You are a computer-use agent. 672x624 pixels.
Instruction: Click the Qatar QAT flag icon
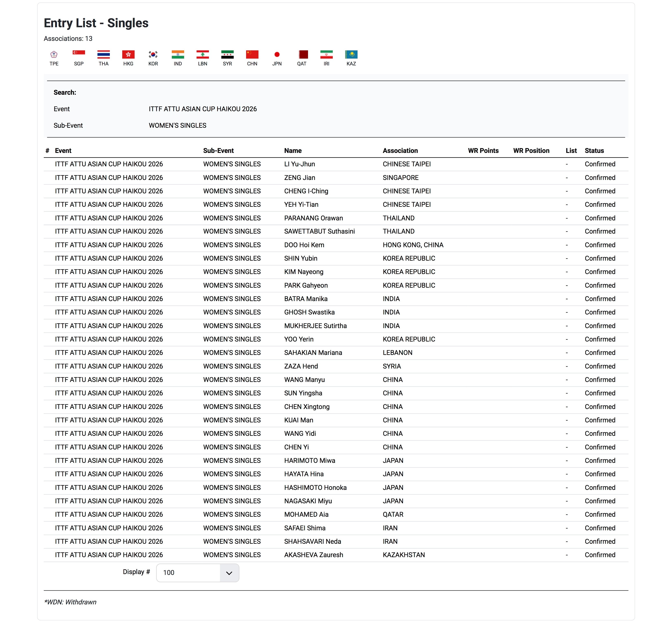302,54
